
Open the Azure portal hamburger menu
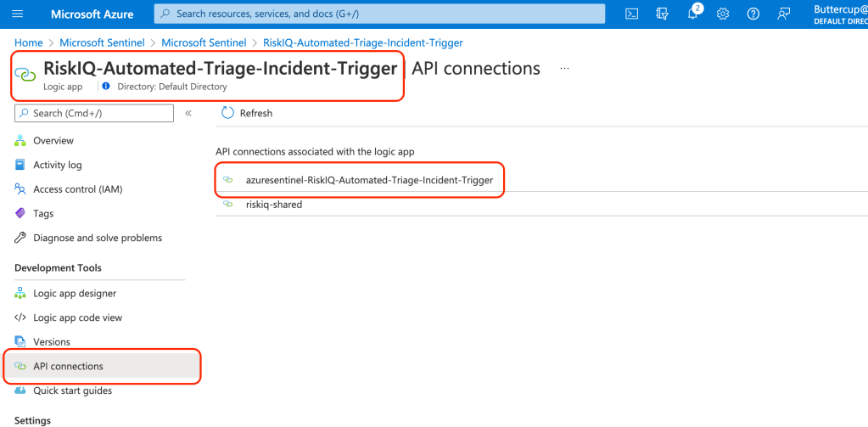point(18,14)
